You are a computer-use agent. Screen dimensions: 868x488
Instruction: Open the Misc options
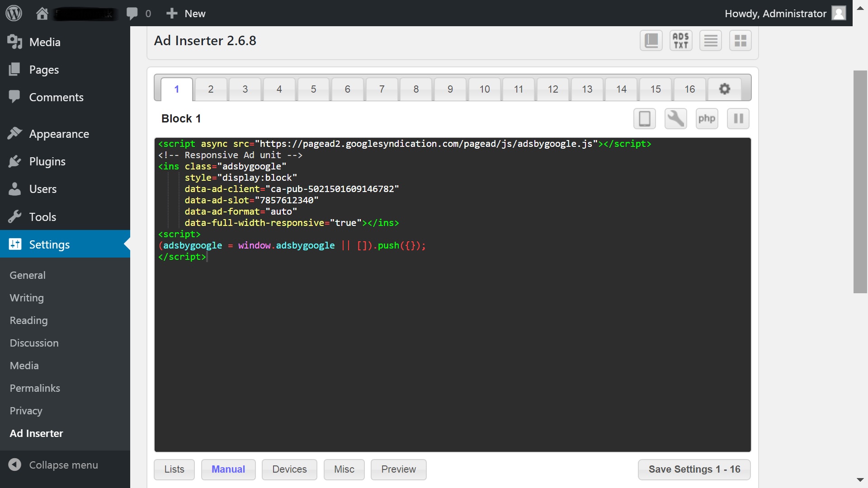pyautogui.click(x=344, y=469)
